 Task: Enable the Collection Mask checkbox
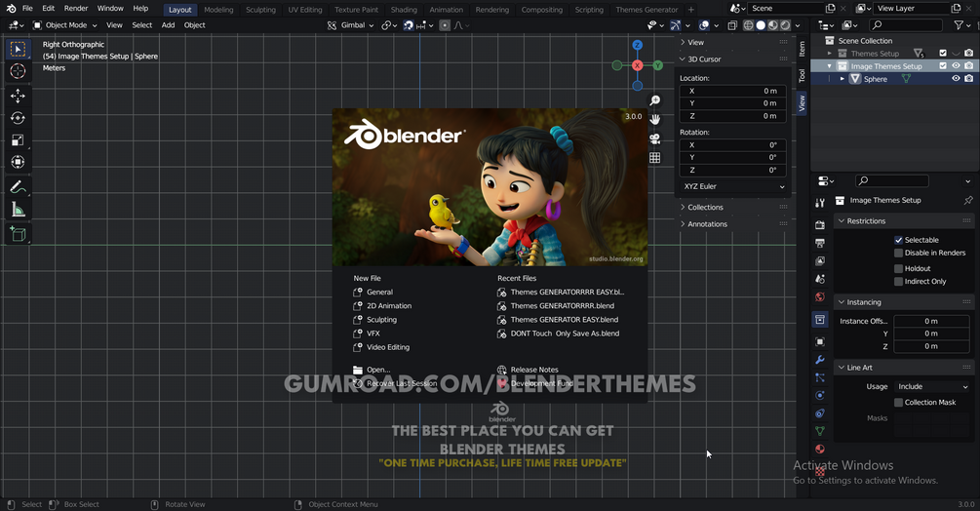[x=898, y=403]
